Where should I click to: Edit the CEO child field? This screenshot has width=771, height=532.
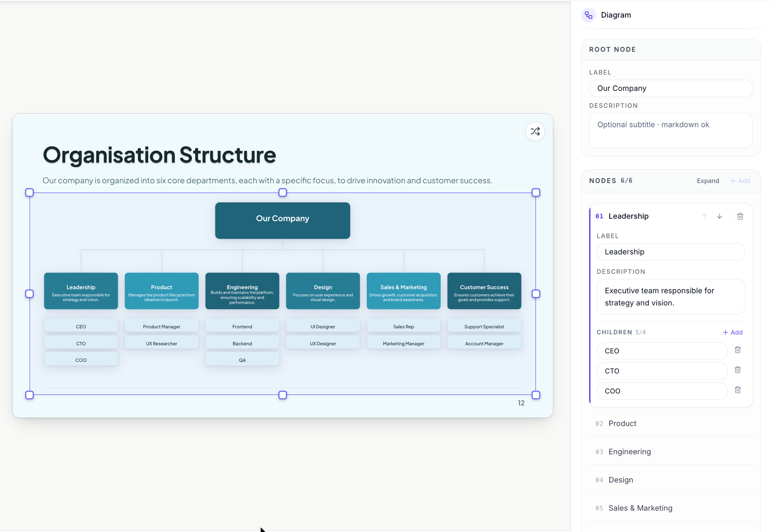click(662, 351)
